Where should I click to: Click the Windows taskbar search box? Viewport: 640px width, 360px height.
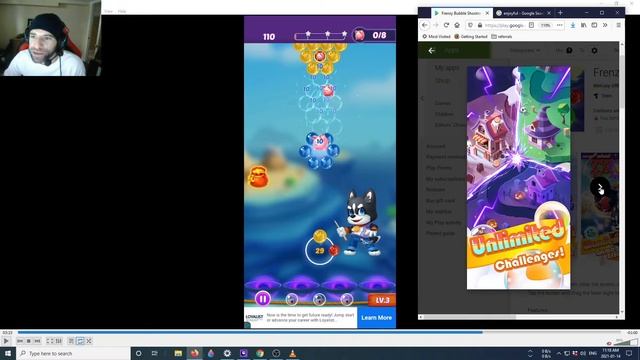click(x=73, y=353)
